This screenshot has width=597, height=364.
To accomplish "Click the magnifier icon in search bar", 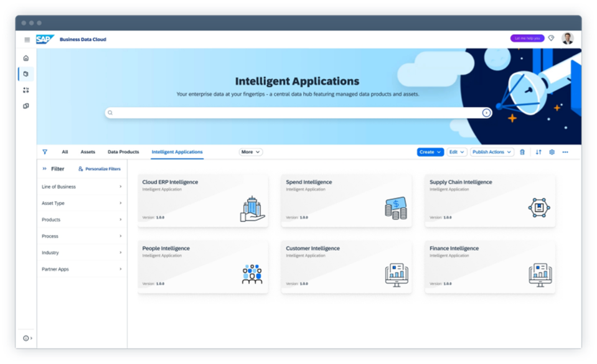I will 110,113.
